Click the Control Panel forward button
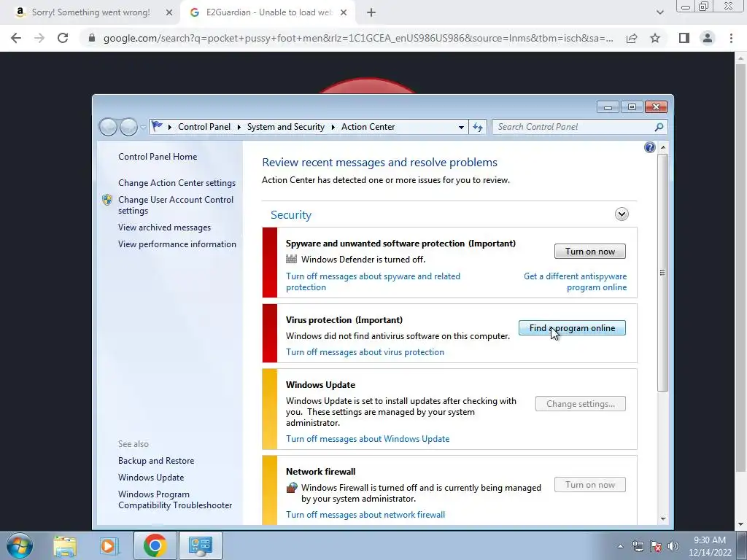This screenshot has width=747, height=560. pyautogui.click(x=128, y=127)
